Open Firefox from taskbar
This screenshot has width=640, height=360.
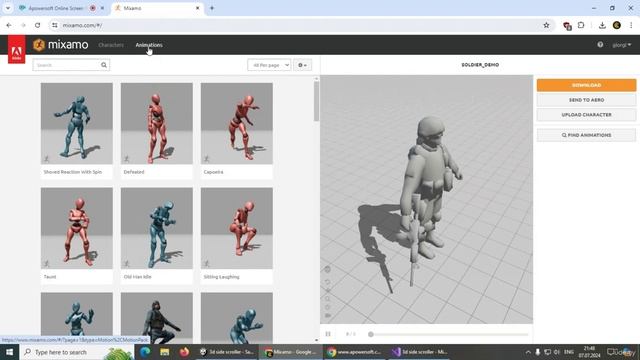[184, 352]
